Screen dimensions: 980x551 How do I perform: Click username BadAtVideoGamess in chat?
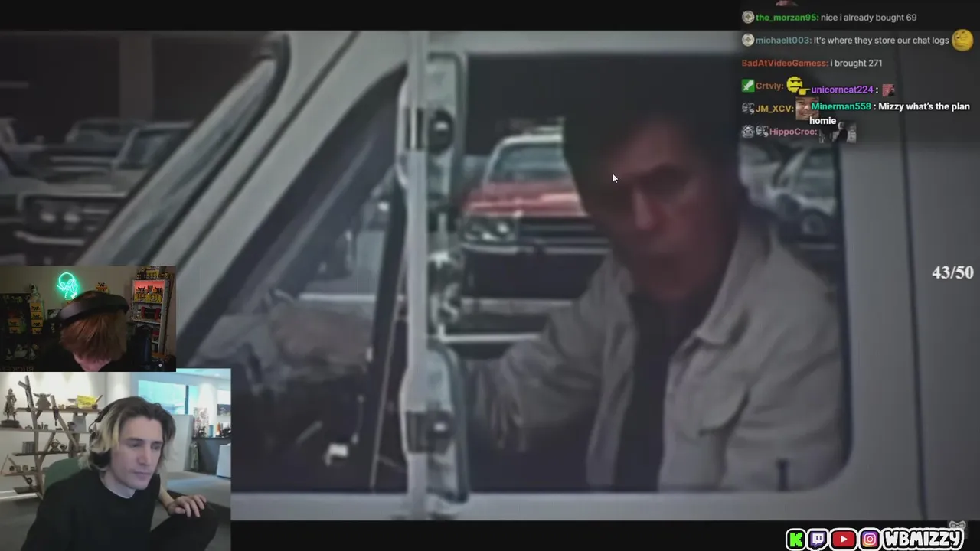[784, 64]
